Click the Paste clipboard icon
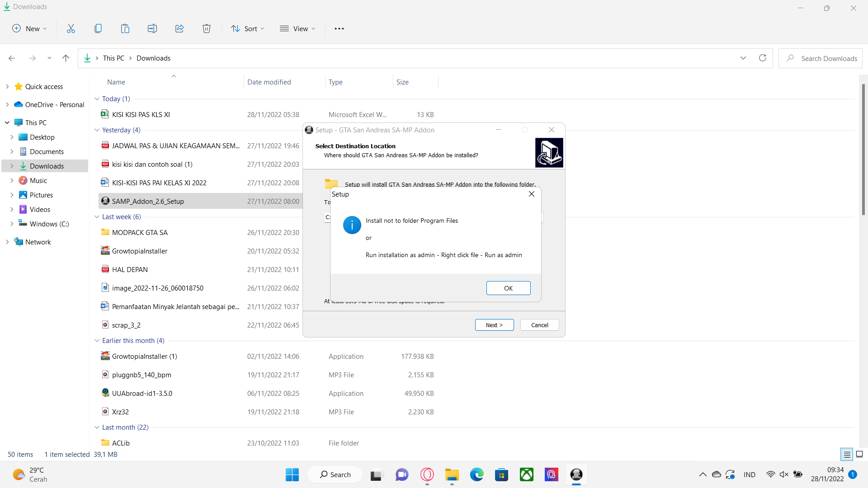868x488 pixels. [125, 28]
